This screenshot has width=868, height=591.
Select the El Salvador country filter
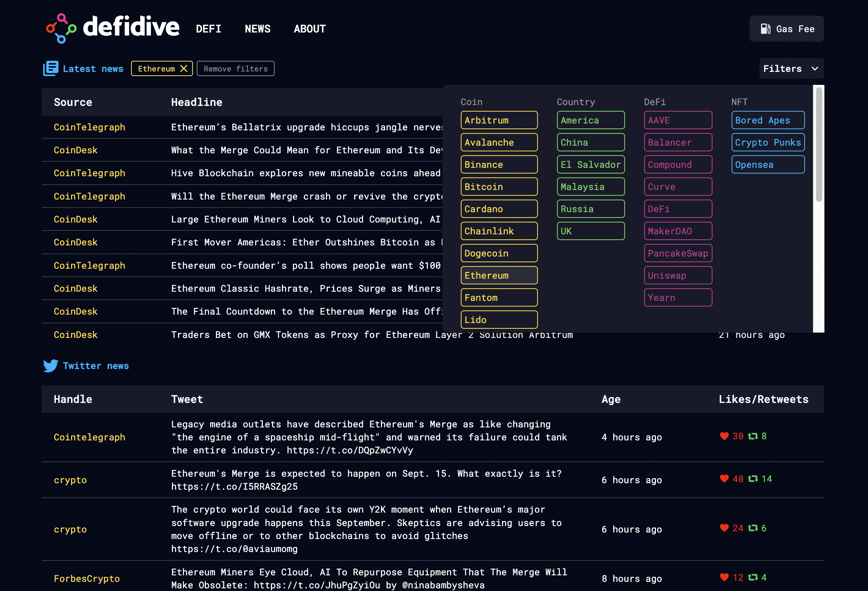pos(591,164)
